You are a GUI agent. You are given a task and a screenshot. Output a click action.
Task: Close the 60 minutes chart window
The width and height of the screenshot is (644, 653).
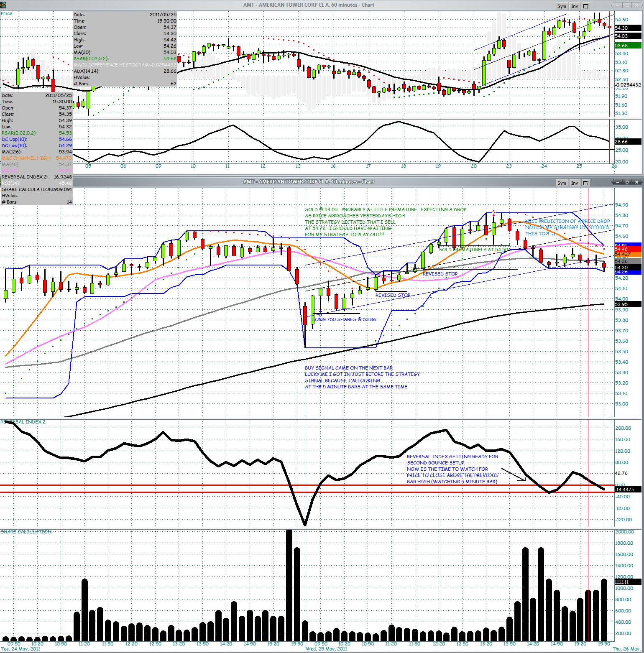click(x=637, y=5)
